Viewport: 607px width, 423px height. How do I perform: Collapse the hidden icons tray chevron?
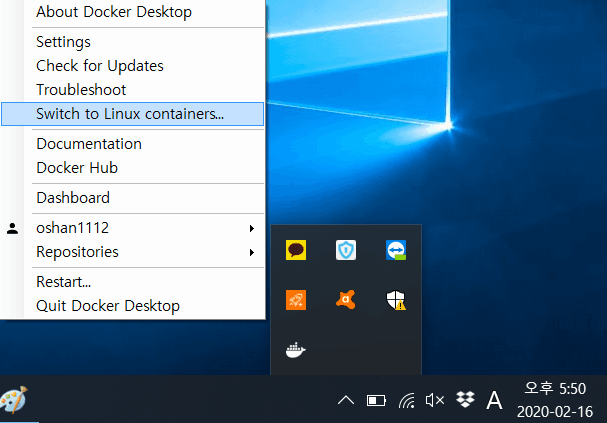346,400
